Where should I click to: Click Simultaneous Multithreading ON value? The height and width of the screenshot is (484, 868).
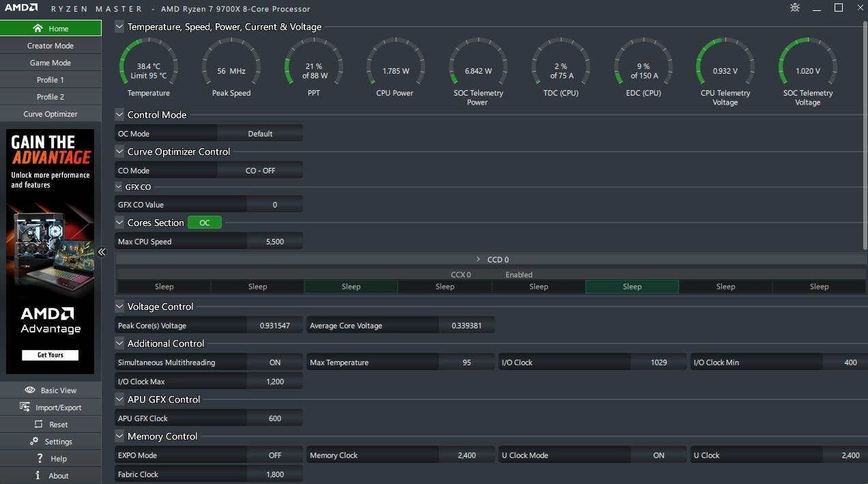[x=275, y=362]
